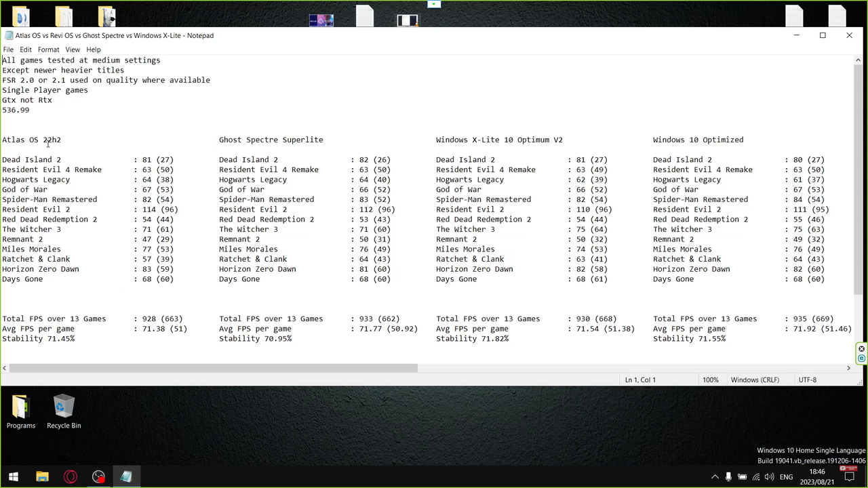The height and width of the screenshot is (488, 868).
Task: Click 'Resident Evil 2' score '114 (96)'
Action: 160,209
